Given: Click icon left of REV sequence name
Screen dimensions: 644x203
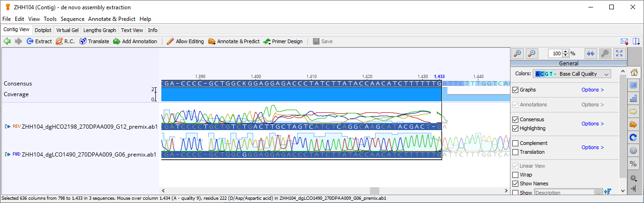Looking at the screenshot, I should click(x=7, y=126).
